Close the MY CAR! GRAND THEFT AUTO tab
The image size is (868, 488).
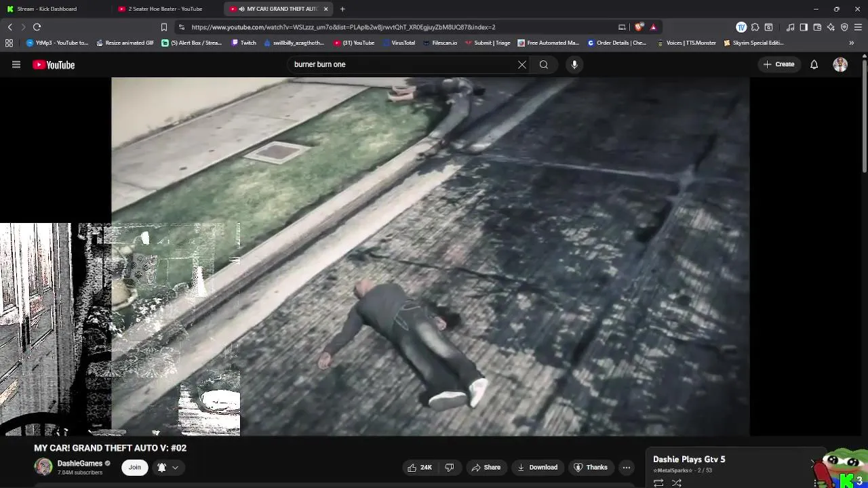(326, 9)
